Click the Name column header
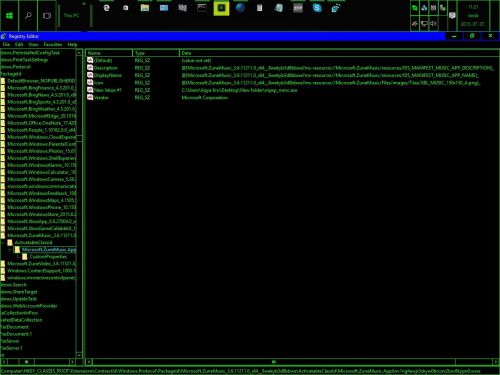This screenshot has width=500, height=375. 109,53
